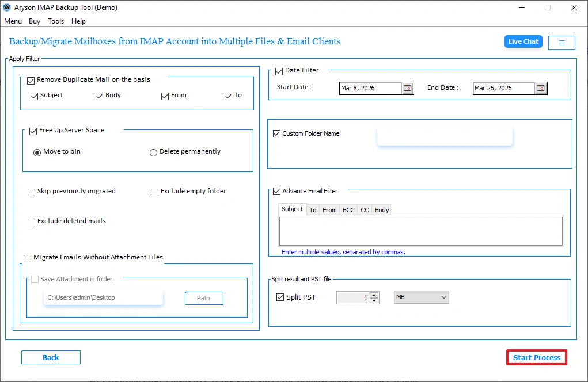Check the Exclude empty folder box
Image resolution: width=588 pixels, height=382 pixels.
point(154,191)
